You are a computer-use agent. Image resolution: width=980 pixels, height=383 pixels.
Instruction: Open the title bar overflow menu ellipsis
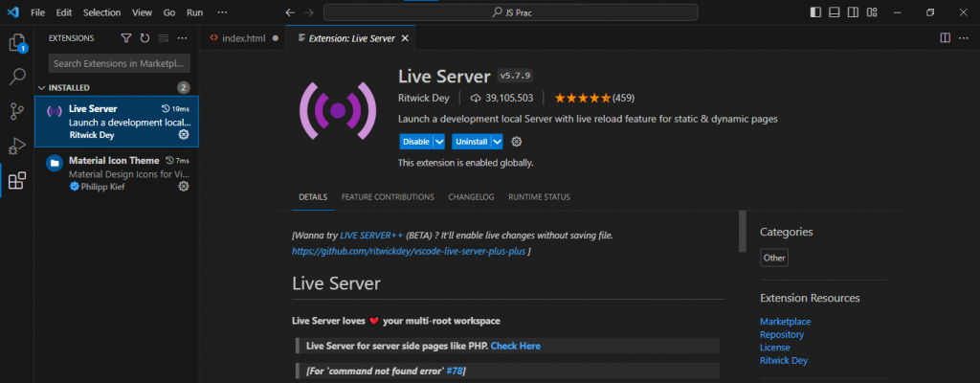click(222, 12)
